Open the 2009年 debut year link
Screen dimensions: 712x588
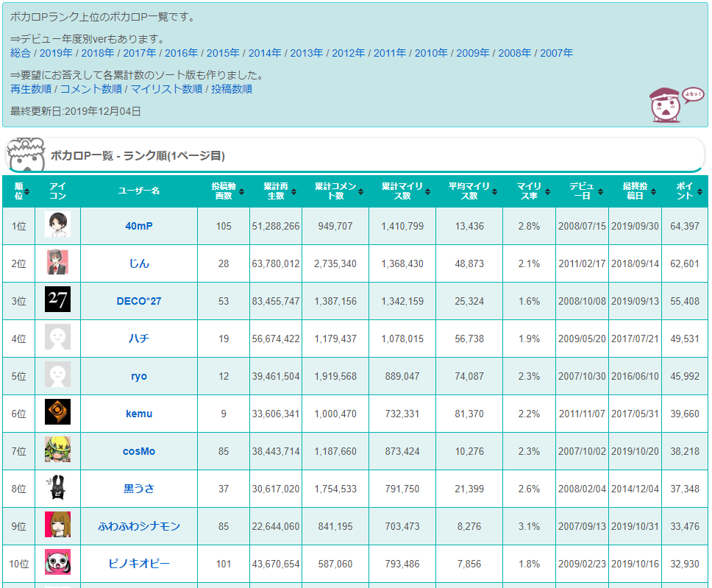tap(473, 53)
